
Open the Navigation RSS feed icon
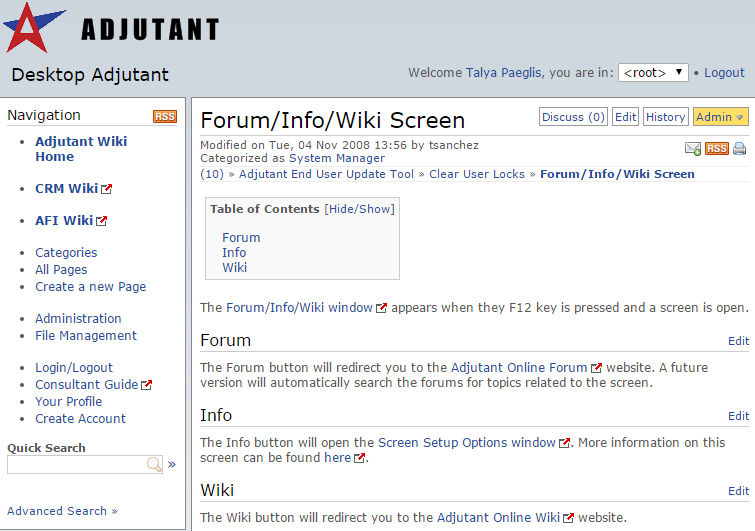click(x=165, y=117)
